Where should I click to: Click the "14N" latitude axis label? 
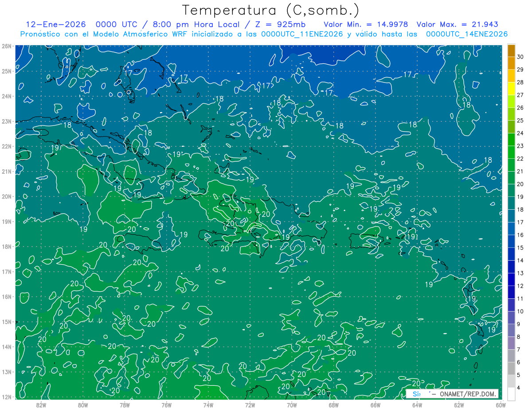(6, 347)
